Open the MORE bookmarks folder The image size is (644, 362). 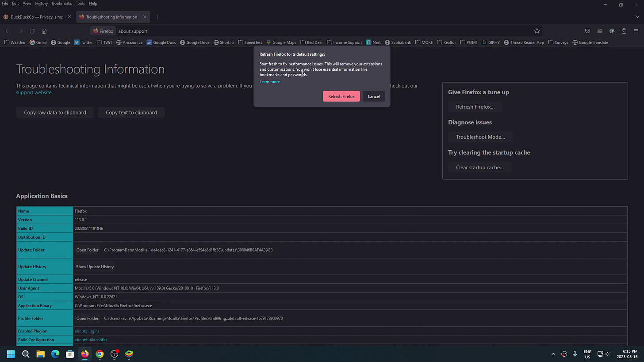coord(424,42)
